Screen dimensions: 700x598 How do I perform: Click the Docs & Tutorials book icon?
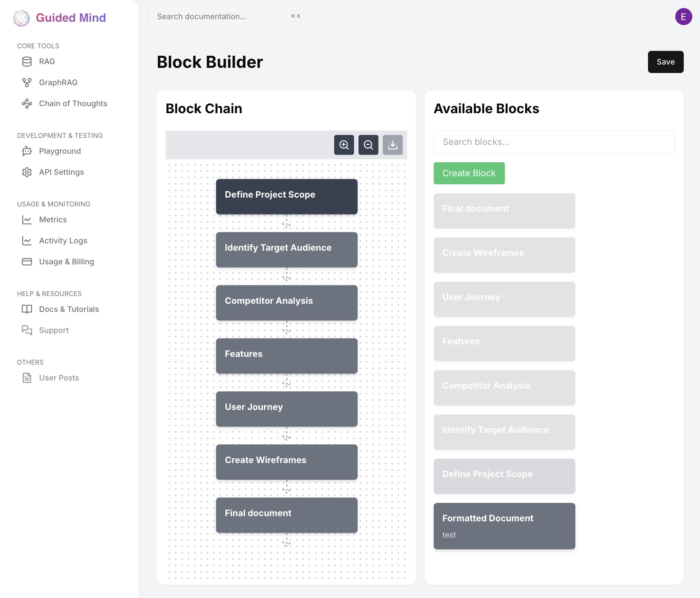coord(27,309)
